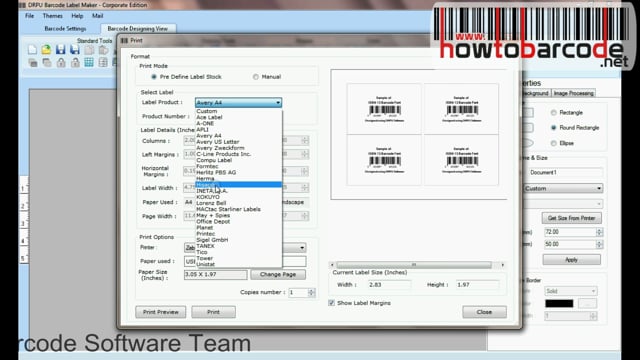Click Get Size From Printer button
This screenshot has width=640, height=360.
click(x=571, y=218)
